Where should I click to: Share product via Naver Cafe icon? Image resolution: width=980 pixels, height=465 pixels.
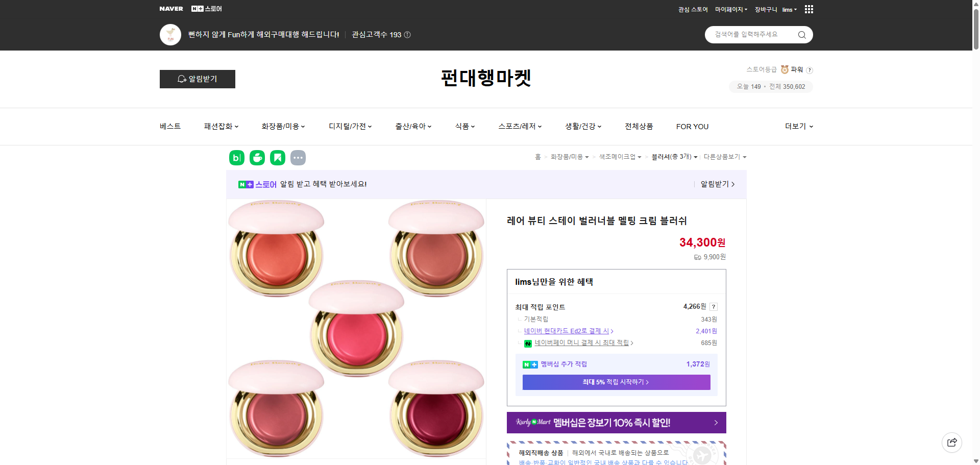(x=257, y=158)
